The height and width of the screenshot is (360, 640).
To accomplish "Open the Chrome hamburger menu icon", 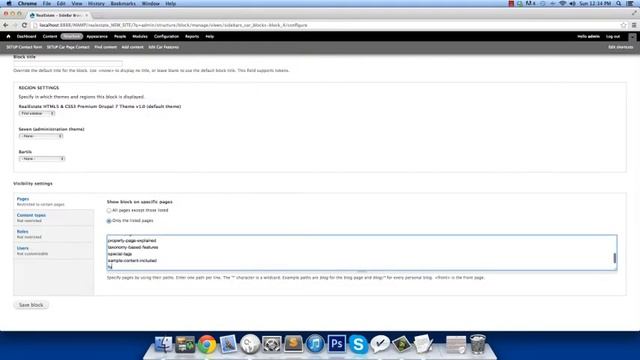I will (x=634, y=25).
